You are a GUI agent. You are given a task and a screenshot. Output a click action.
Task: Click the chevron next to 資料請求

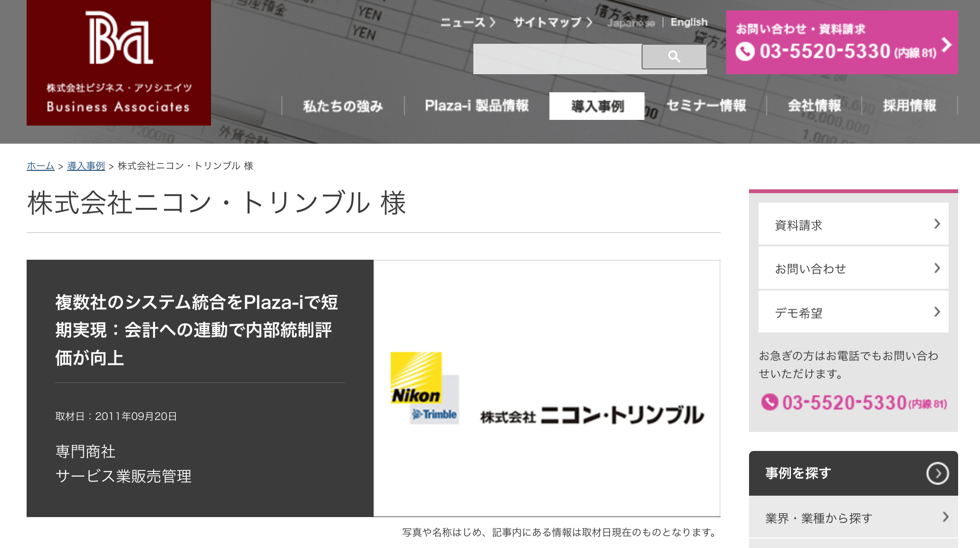(937, 224)
